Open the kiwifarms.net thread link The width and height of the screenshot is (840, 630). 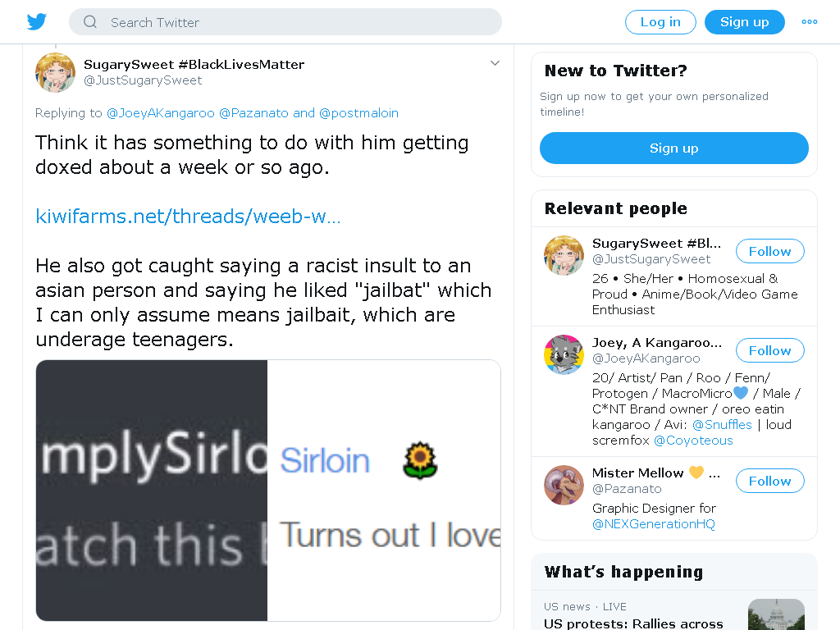tap(188, 217)
